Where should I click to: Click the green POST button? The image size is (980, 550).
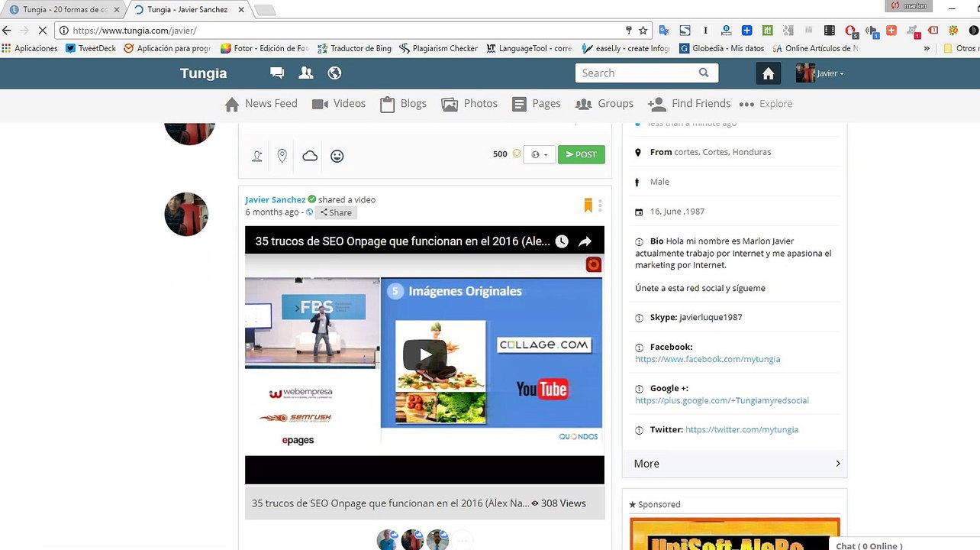tap(582, 154)
